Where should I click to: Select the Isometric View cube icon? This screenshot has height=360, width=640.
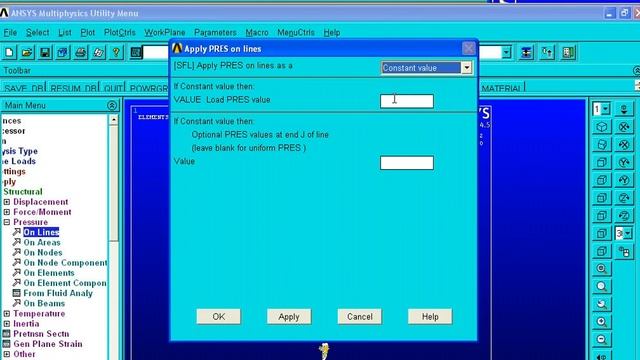tap(601, 127)
